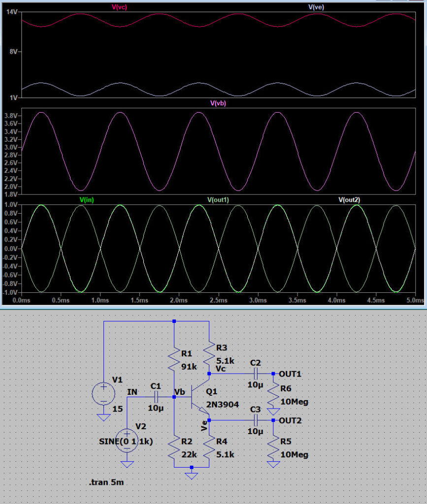Select the C2 capacitor near OUT1
427x504 pixels.
(255, 374)
